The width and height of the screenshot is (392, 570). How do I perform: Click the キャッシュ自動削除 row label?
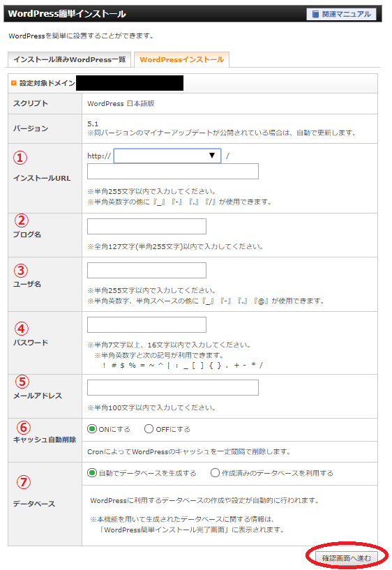(45, 440)
